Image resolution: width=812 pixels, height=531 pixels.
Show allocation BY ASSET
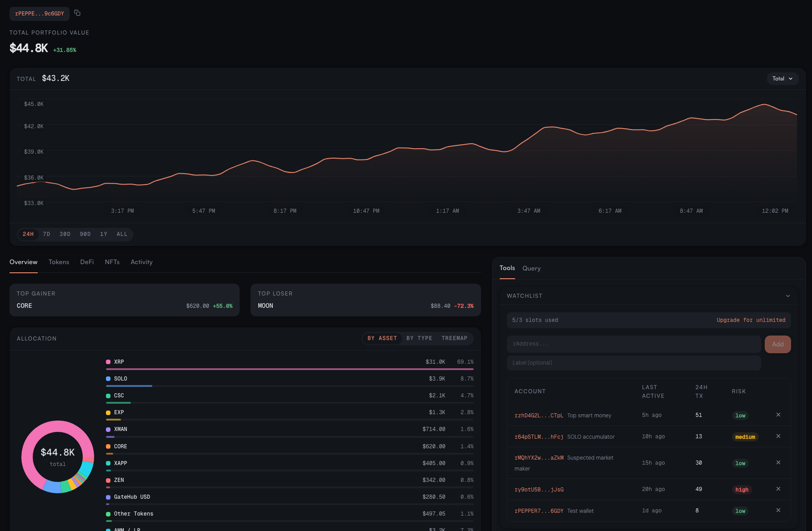click(382, 338)
